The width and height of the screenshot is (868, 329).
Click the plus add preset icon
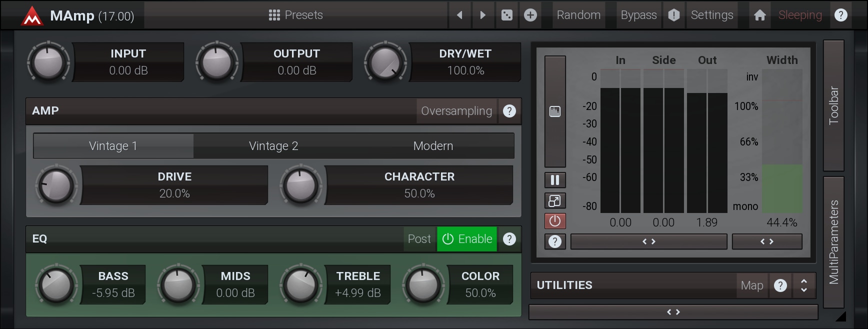[x=530, y=15]
